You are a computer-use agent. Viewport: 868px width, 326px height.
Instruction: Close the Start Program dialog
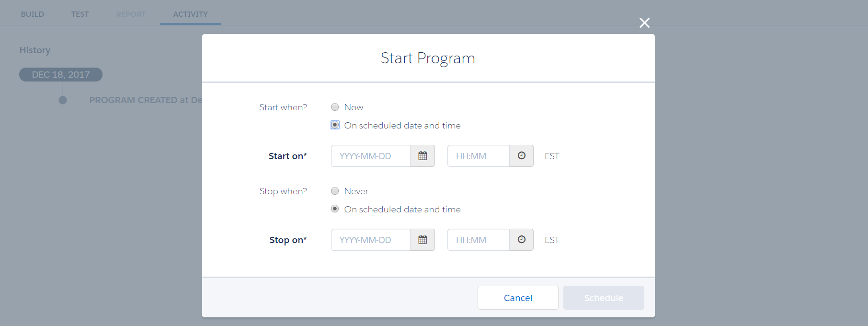[644, 23]
